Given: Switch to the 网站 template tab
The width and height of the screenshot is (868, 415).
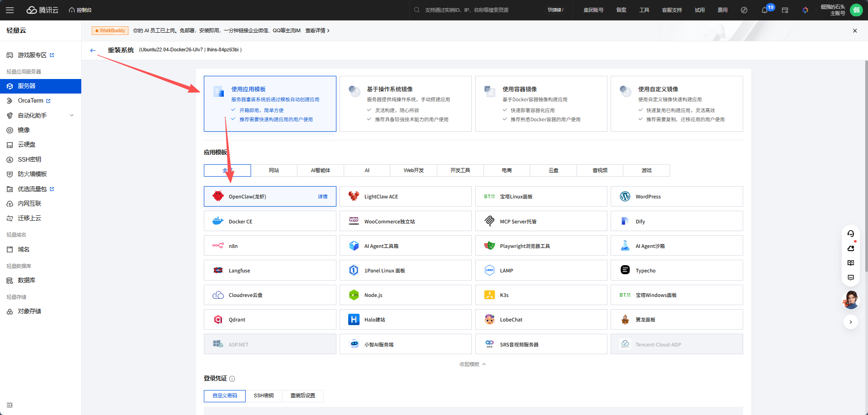Looking at the screenshot, I should coord(274,170).
